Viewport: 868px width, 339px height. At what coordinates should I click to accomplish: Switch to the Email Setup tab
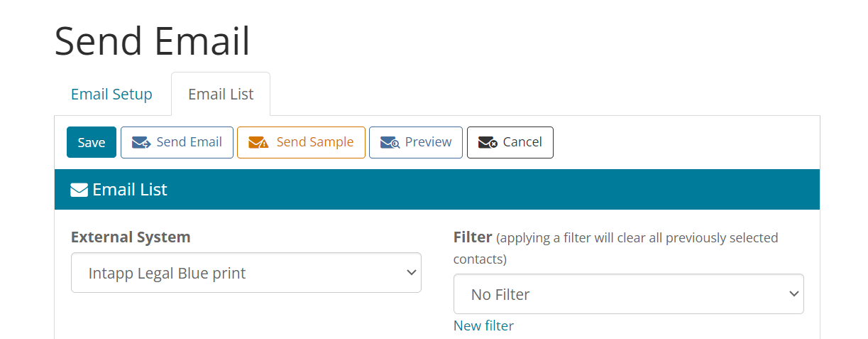111,94
